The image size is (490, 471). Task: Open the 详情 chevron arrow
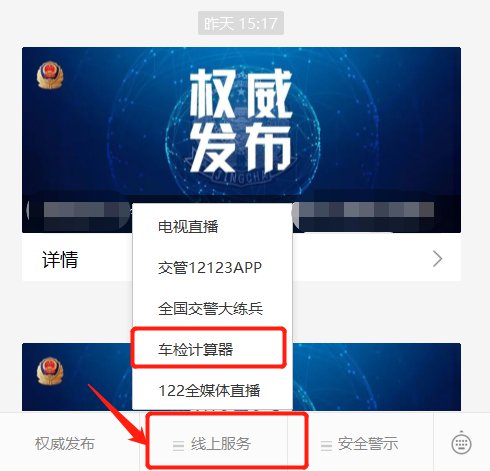point(437,259)
